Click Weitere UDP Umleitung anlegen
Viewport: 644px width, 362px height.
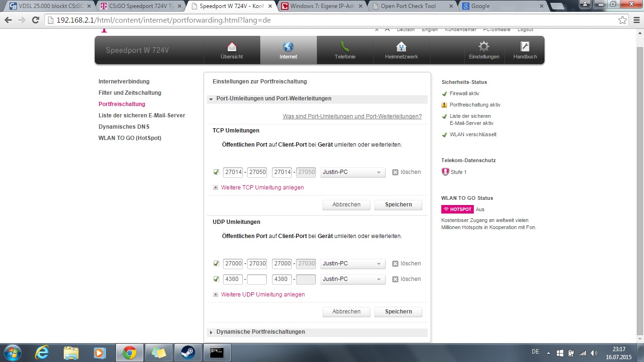tap(263, 295)
